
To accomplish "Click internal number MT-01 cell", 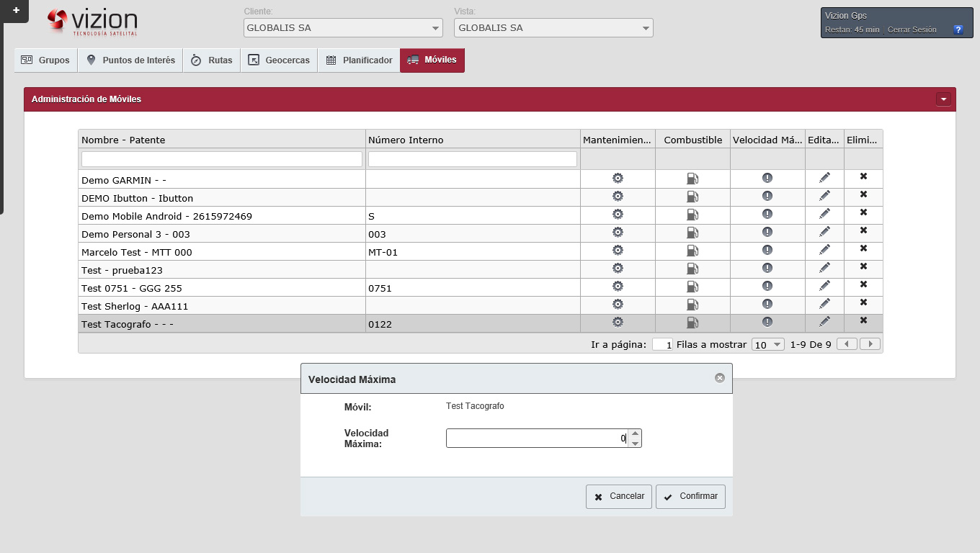I will point(473,252).
